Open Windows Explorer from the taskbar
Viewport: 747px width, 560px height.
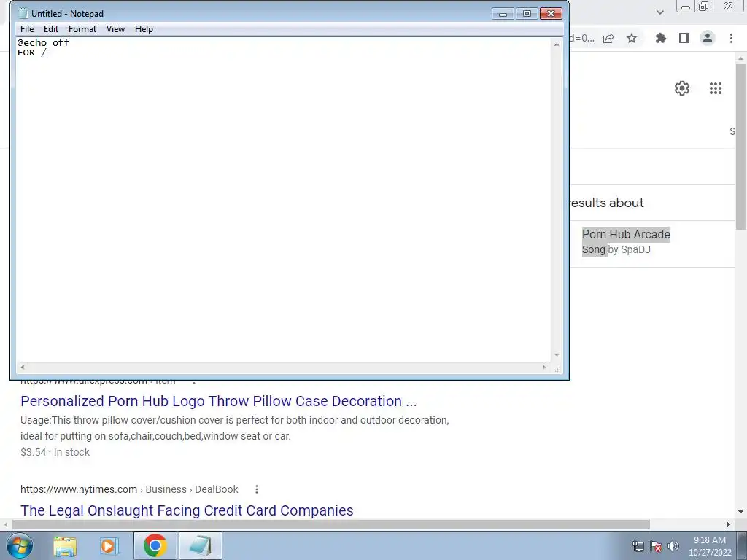tap(65, 545)
